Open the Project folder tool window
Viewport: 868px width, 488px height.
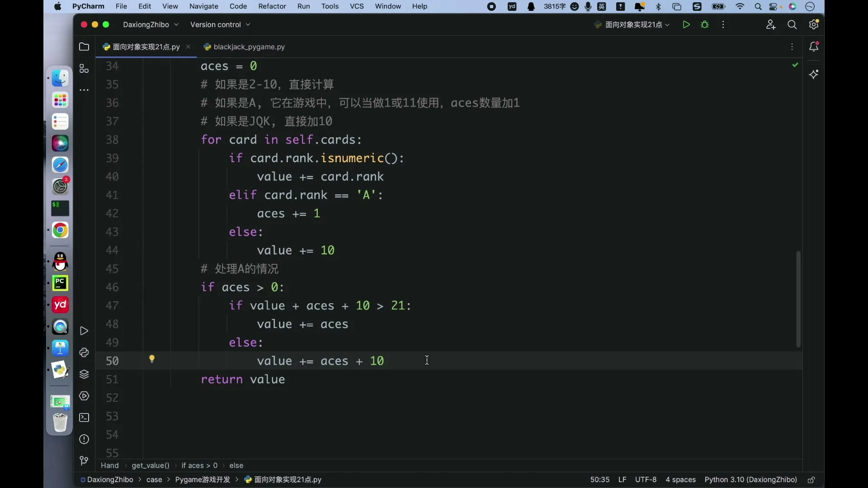click(x=84, y=47)
